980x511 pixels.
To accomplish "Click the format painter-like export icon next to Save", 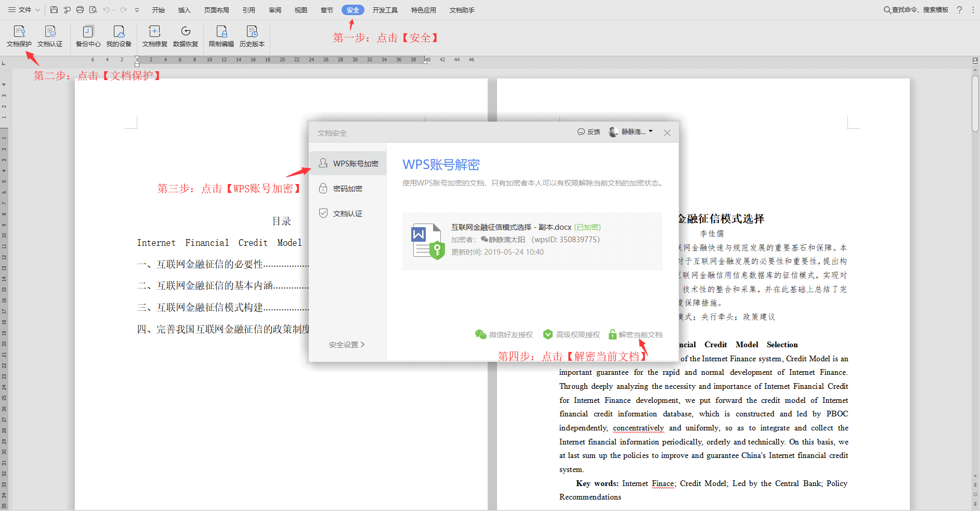I will pyautogui.click(x=67, y=10).
